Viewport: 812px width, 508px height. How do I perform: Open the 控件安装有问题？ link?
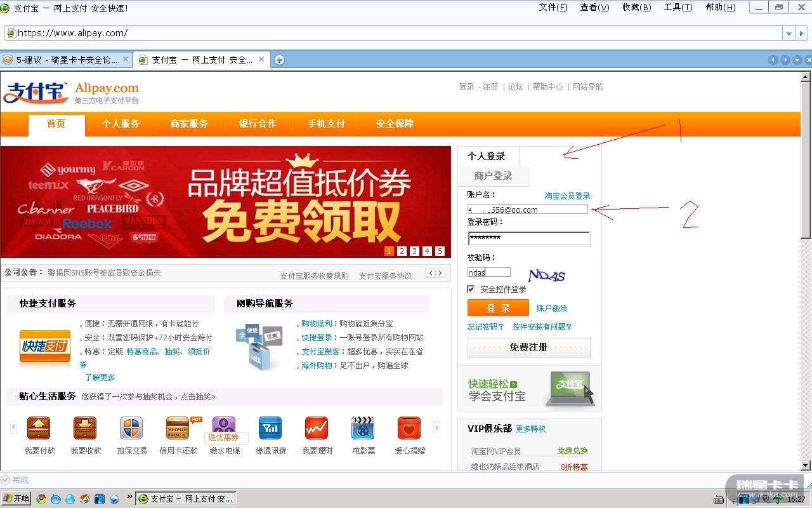point(542,327)
